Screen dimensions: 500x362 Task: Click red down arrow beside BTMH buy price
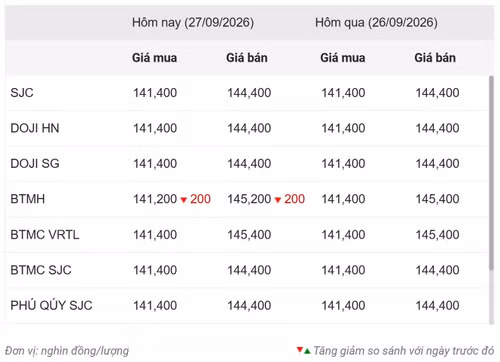point(184,200)
